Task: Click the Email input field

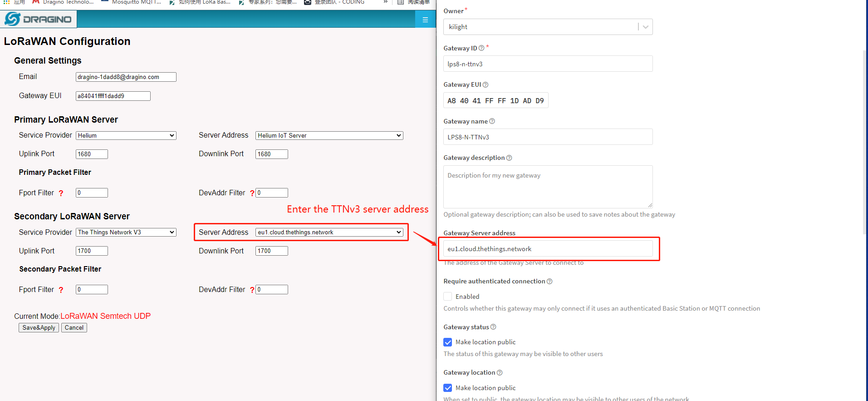Action: point(126,77)
